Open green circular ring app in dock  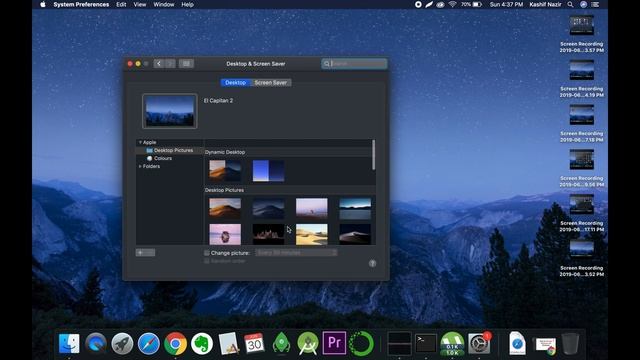pos(361,343)
